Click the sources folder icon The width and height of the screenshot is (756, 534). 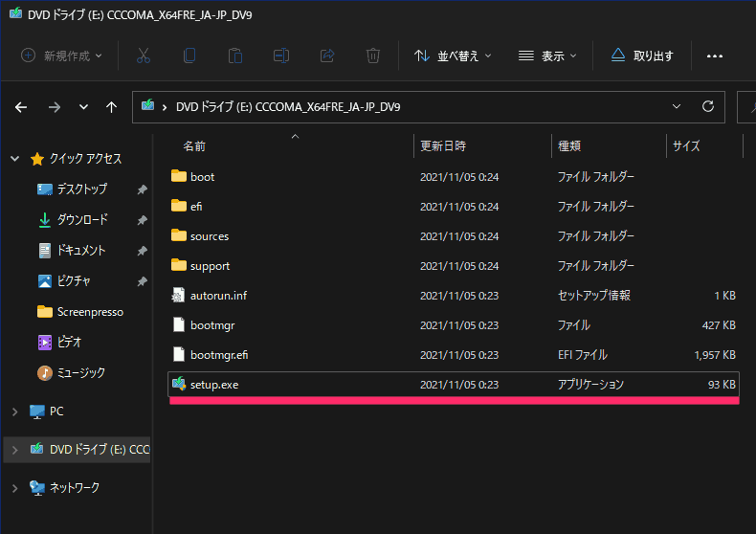pos(179,235)
